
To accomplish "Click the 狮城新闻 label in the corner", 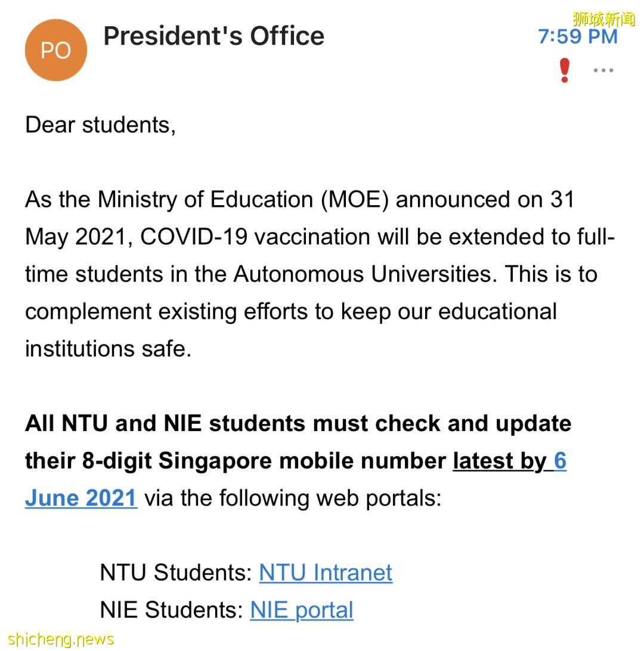I will click(603, 17).
